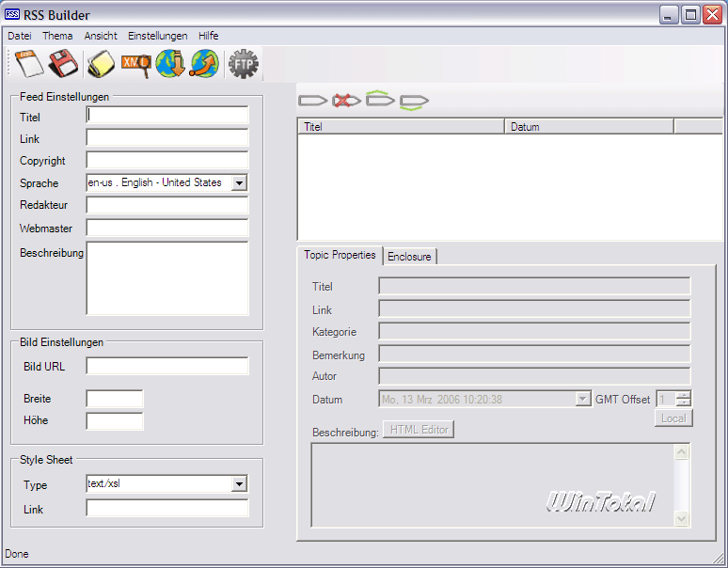
Task: Click the Style Sheet Link input field
Action: (167, 508)
